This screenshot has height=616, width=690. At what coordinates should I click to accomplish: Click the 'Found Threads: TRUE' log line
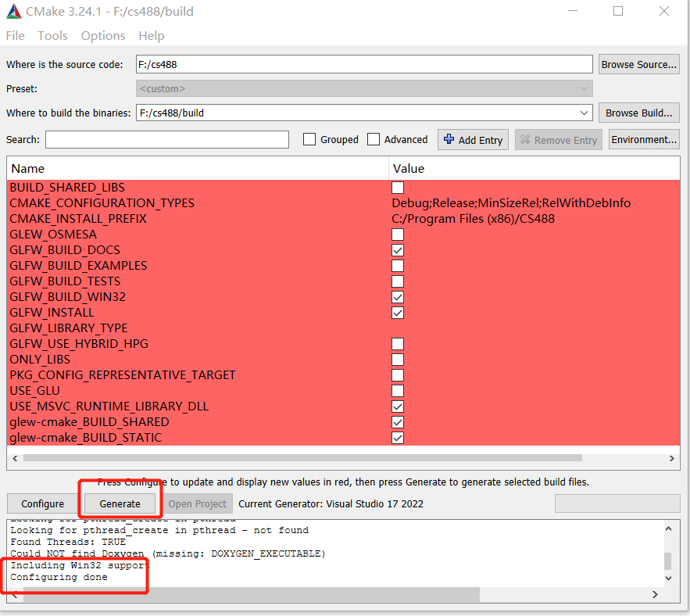(68, 542)
